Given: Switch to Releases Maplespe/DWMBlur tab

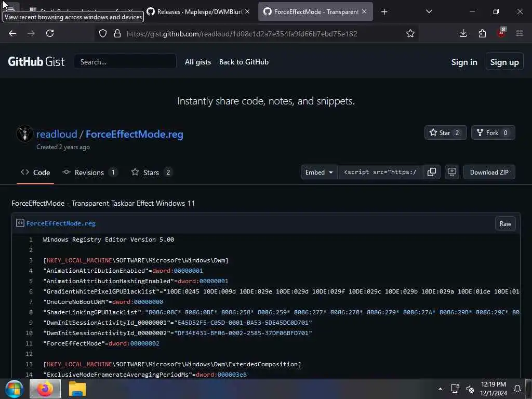Looking at the screenshot, I should [198, 11].
